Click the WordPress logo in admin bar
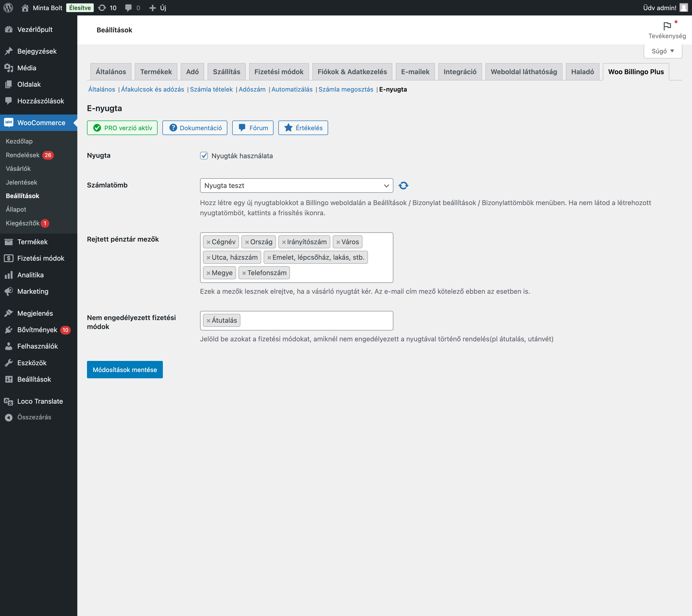 click(8, 8)
